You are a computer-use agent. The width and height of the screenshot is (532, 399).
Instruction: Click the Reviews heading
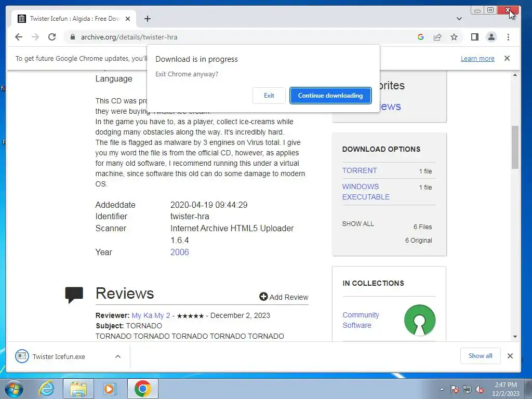point(125,294)
